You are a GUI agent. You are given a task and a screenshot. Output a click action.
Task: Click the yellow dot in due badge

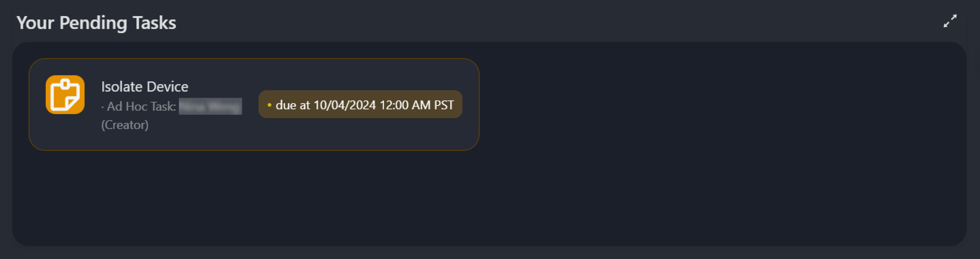(x=269, y=105)
